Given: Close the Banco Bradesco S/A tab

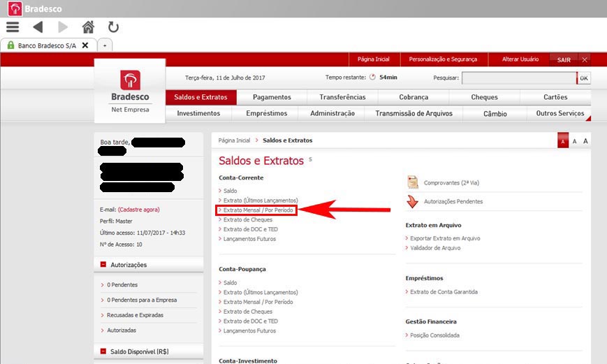Looking at the screenshot, I should [x=85, y=45].
